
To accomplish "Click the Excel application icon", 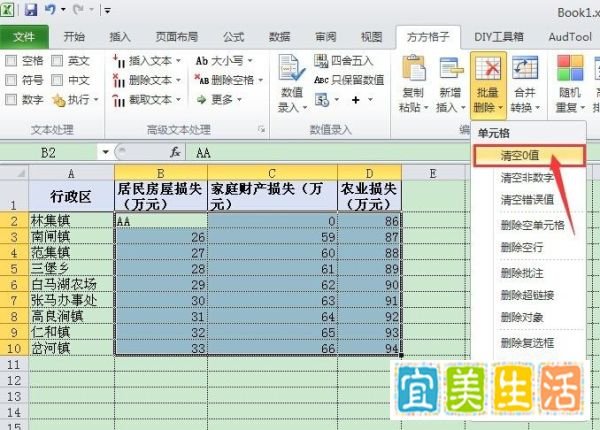I will pos(7,9).
